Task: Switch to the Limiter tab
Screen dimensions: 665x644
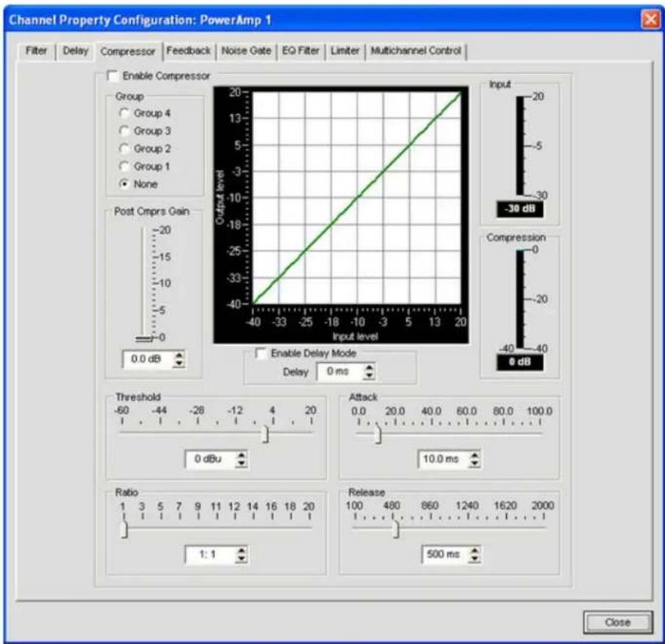Action: [x=345, y=51]
